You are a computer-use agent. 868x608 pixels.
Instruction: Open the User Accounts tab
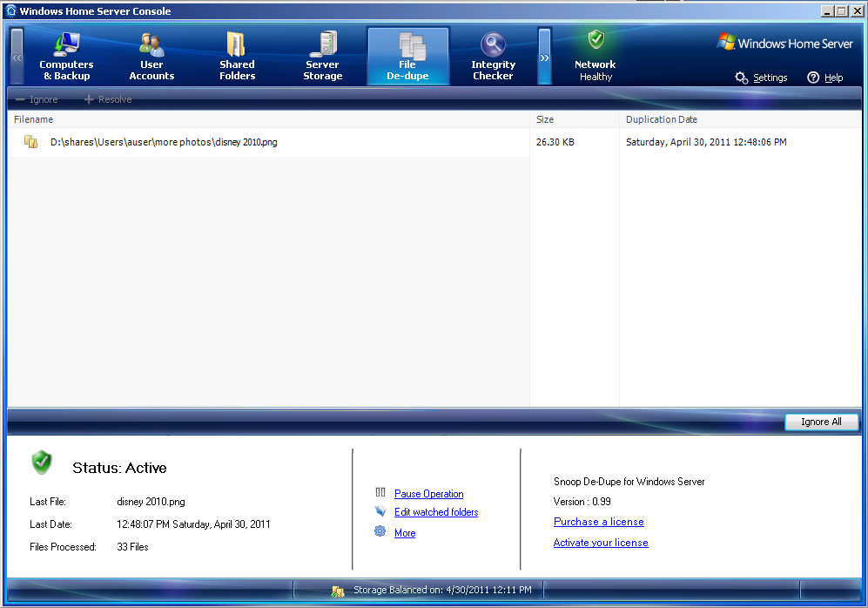click(151, 56)
